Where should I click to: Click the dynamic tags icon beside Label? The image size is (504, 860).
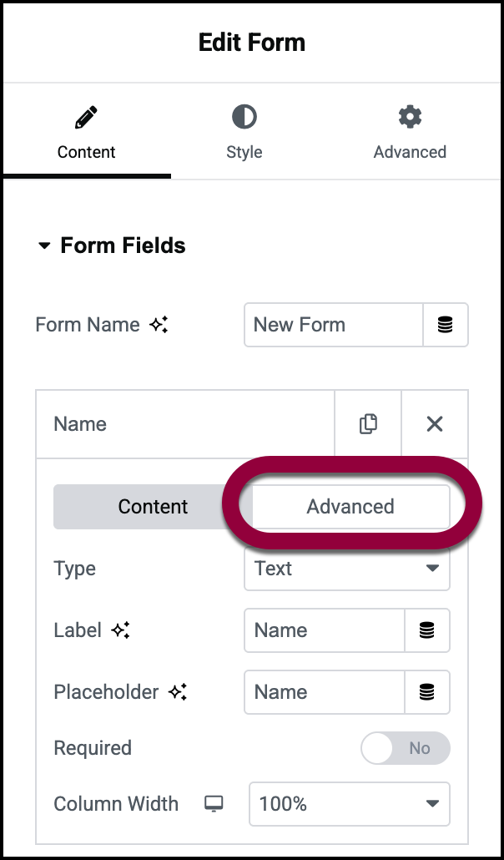point(427,630)
